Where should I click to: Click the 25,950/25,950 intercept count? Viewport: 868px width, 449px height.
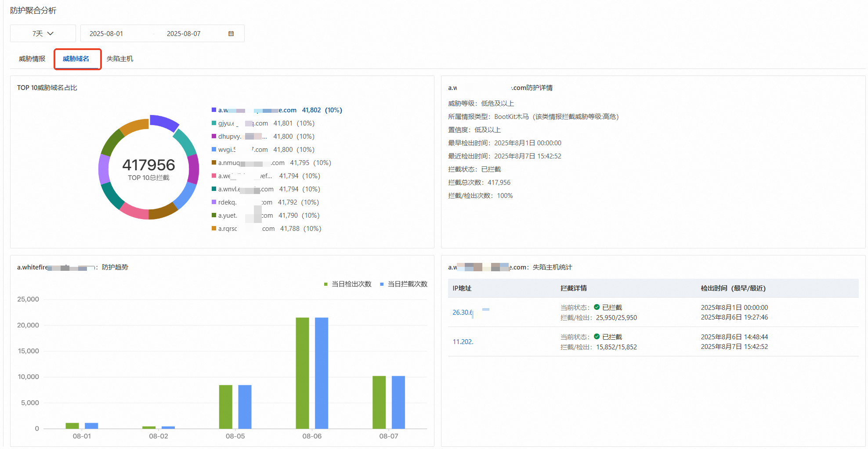[616, 318]
